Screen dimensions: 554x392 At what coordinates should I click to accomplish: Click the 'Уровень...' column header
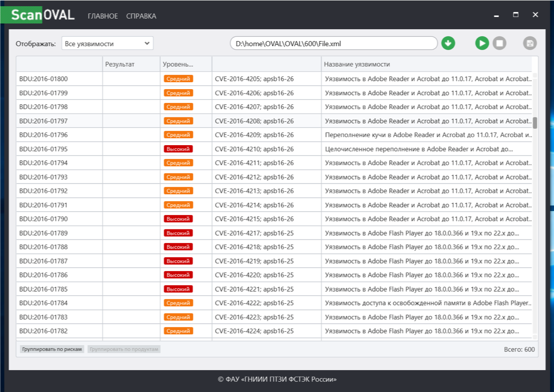click(x=178, y=64)
